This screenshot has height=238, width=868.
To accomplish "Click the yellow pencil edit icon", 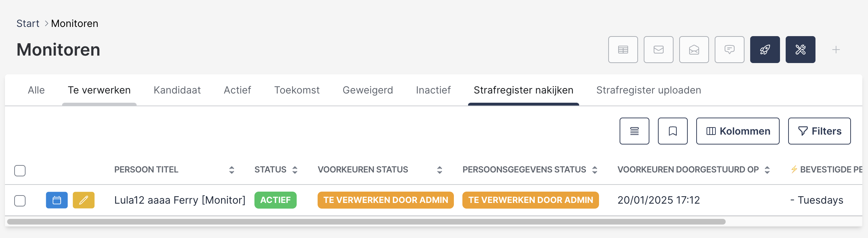I will click(84, 200).
